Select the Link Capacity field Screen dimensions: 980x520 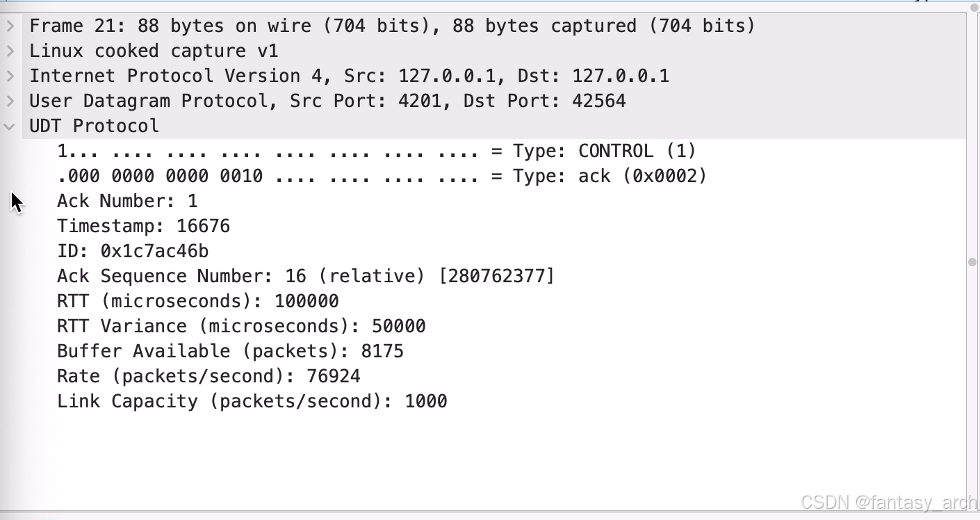coord(252,401)
